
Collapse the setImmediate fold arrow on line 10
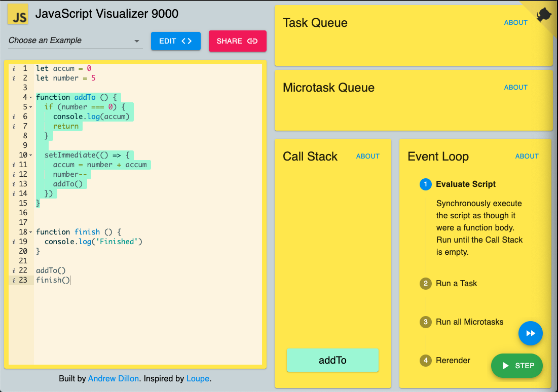pos(31,155)
